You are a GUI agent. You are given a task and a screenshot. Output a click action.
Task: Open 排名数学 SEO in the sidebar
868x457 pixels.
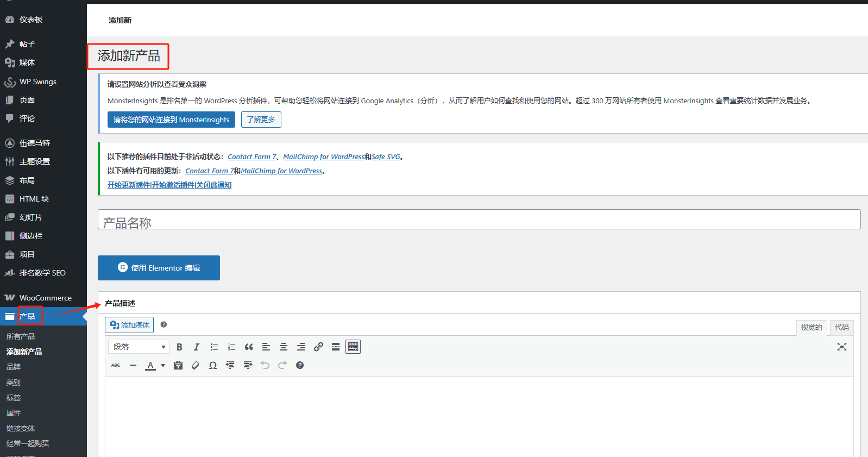tap(43, 273)
